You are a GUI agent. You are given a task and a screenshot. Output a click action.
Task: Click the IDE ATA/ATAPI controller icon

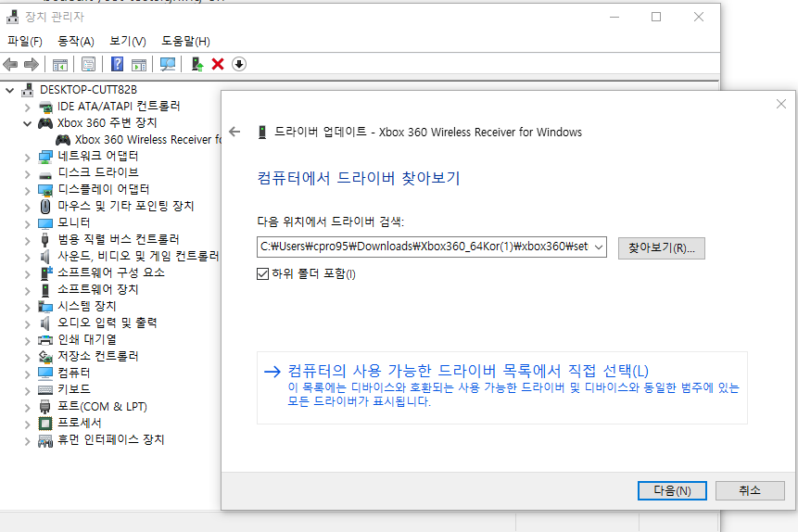(45, 107)
